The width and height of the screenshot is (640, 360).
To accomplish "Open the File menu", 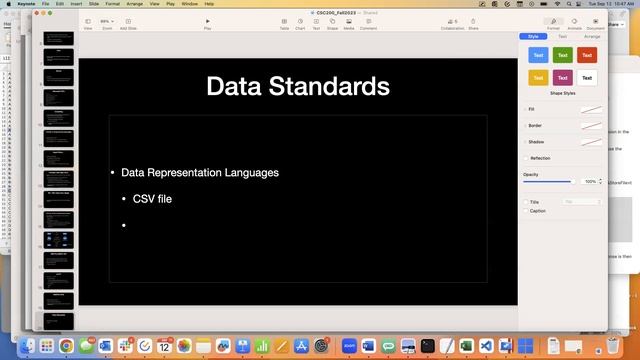I will click(x=45, y=4).
